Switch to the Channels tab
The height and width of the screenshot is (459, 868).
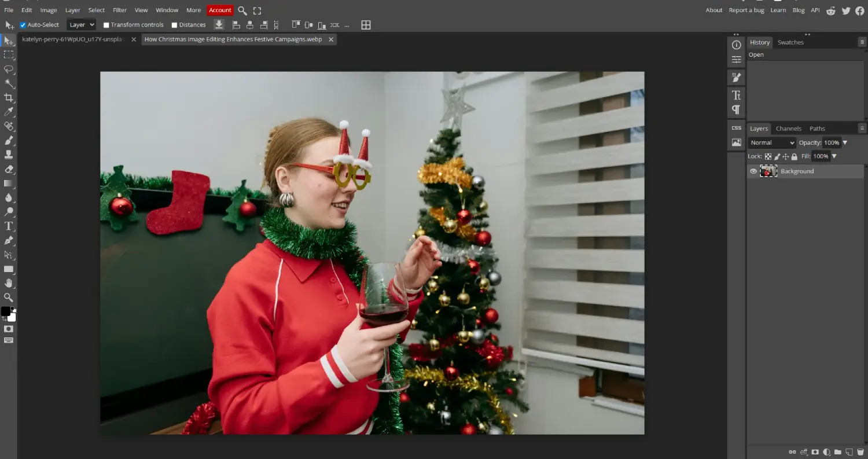coord(788,128)
